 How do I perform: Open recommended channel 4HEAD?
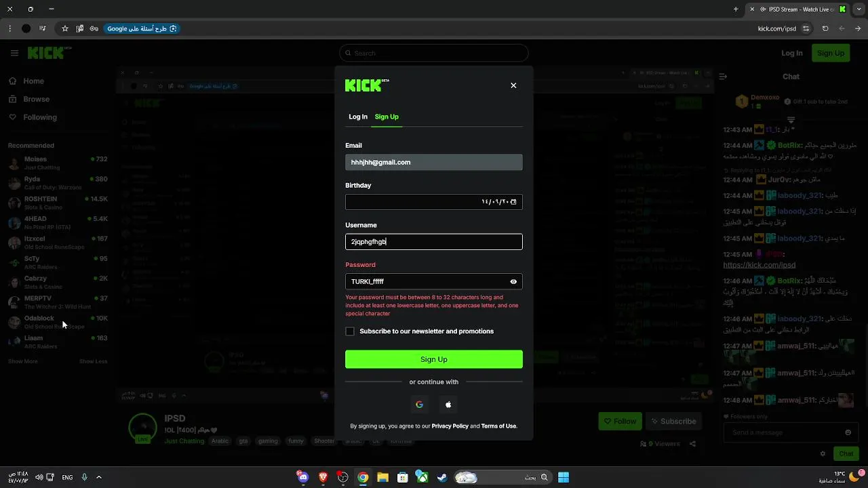pos(58,222)
